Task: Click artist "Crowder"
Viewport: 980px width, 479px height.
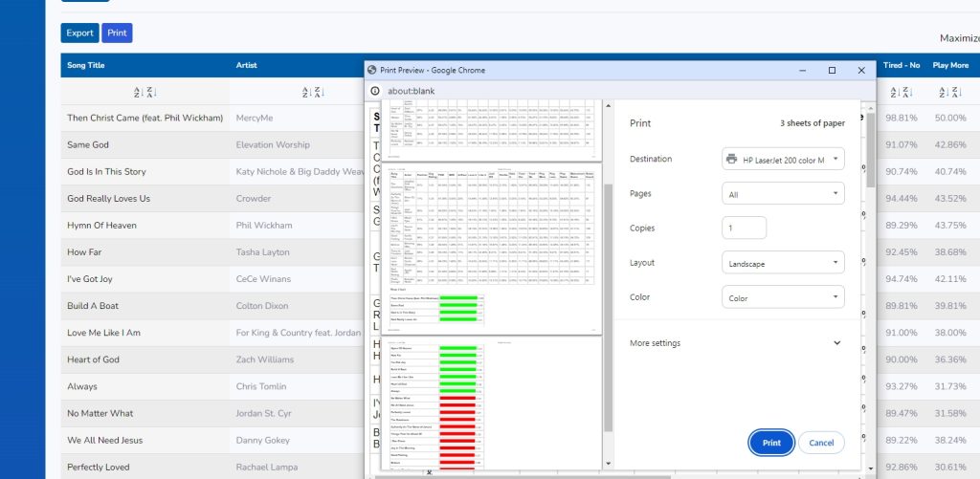Action: coord(253,198)
